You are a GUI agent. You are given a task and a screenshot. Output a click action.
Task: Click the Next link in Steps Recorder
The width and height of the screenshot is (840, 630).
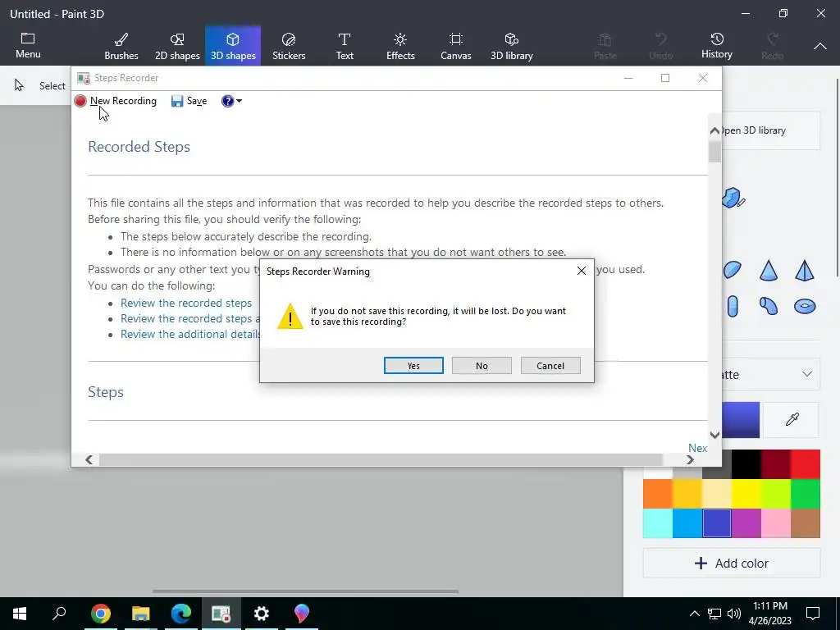click(697, 448)
